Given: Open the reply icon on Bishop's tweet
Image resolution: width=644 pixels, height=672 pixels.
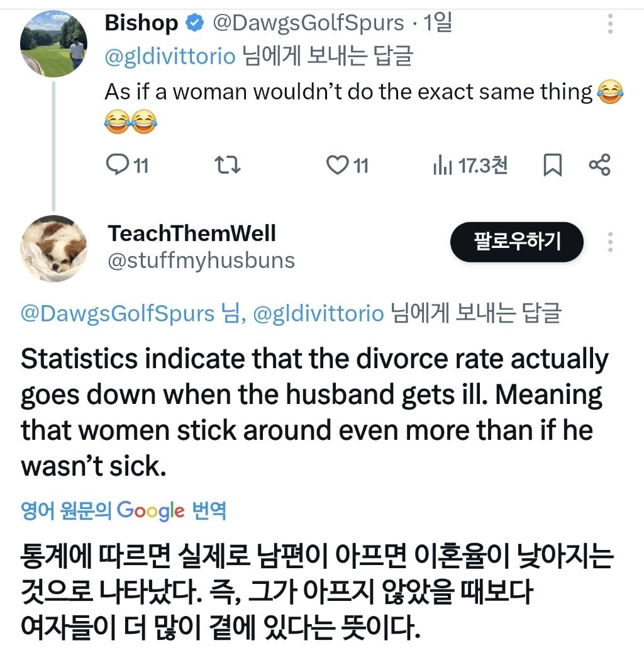Looking at the screenshot, I should (118, 165).
